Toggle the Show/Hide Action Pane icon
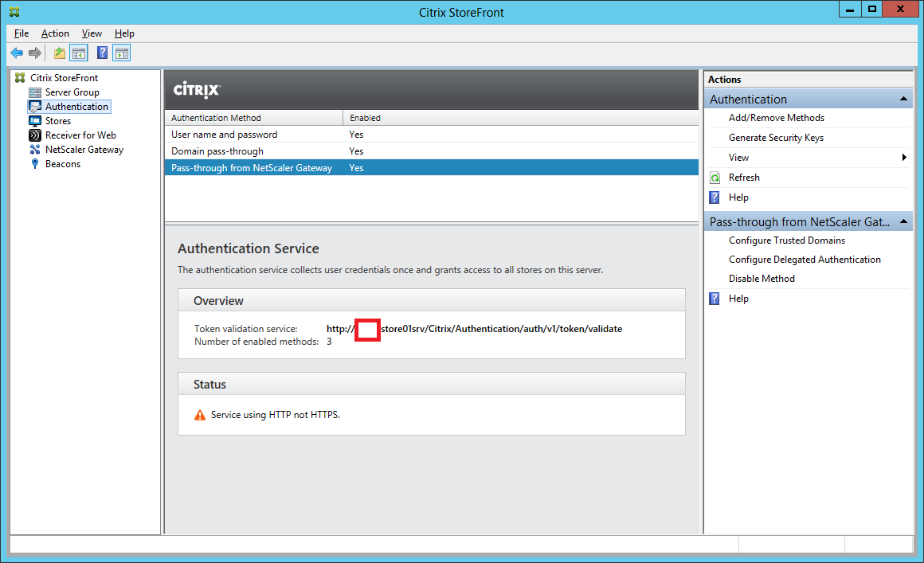 [x=121, y=53]
